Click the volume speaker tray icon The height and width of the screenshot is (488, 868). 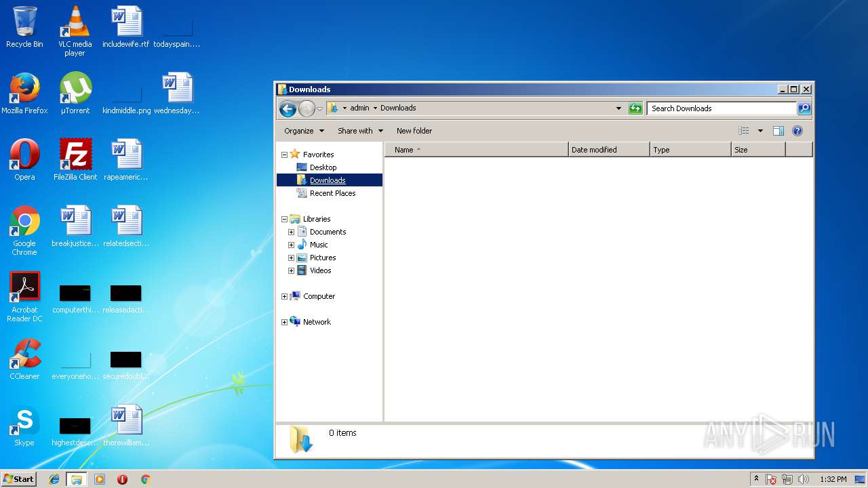pyautogui.click(x=804, y=479)
